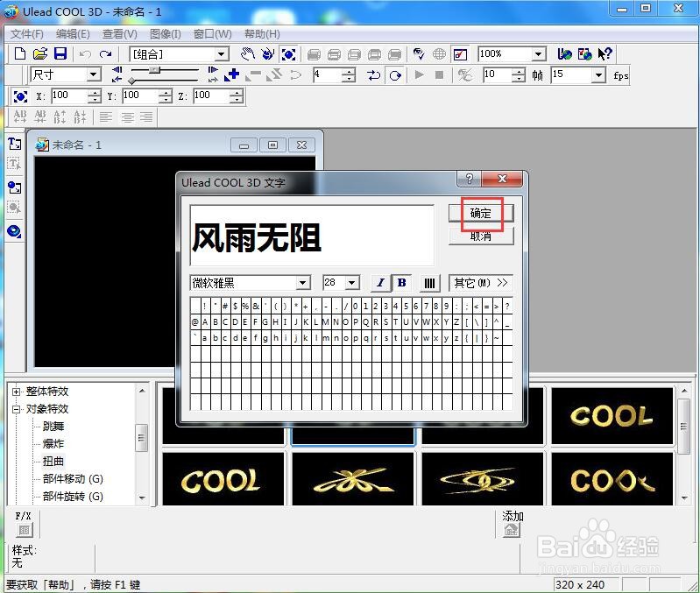This screenshot has width=700, height=593.
Task: Open the fps rate dropdown
Action: [x=598, y=75]
